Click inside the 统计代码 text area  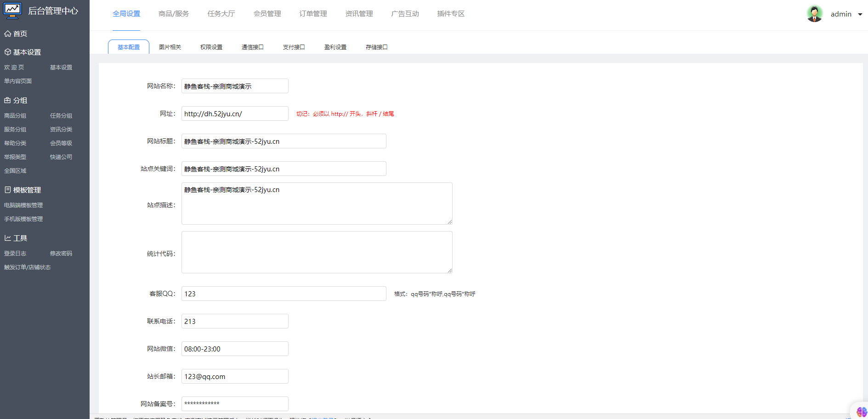click(x=317, y=252)
